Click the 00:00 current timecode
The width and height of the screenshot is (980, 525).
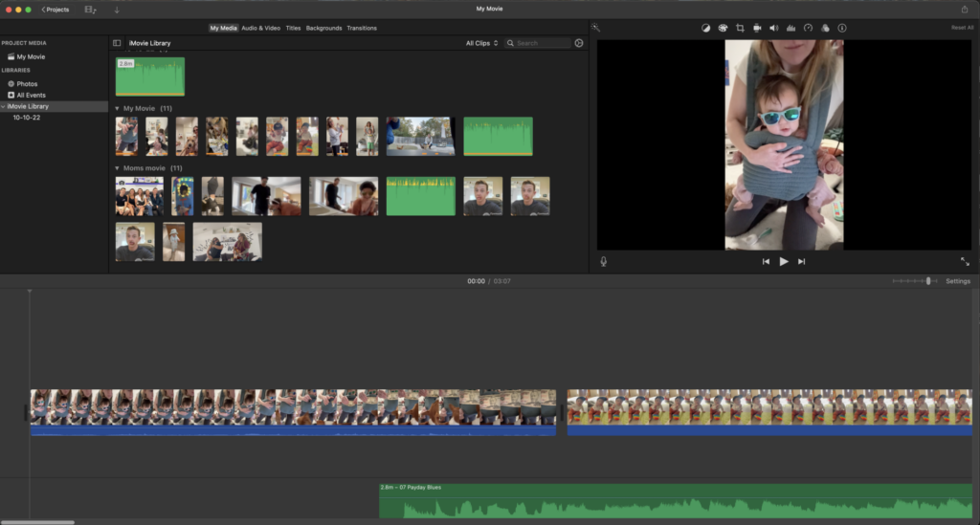pos(477,281)
